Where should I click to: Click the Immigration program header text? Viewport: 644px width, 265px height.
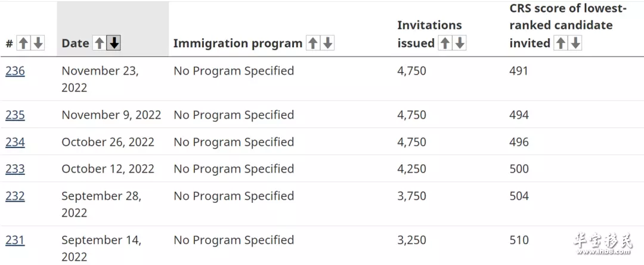click(237, 43)
